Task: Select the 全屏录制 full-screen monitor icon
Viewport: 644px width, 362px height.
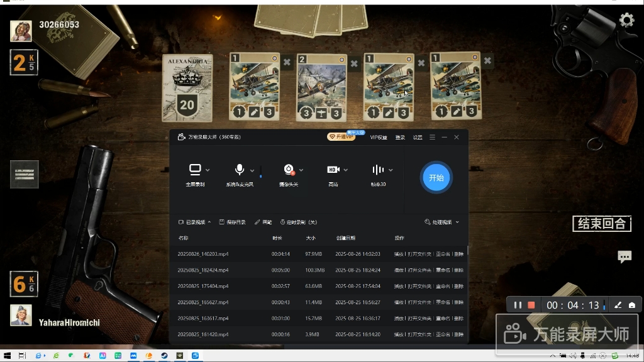Action: [x=195, y=170]
